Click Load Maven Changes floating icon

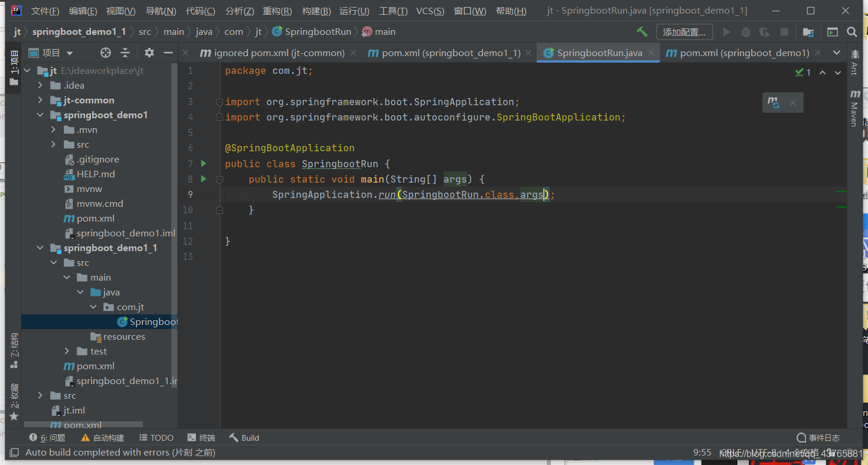[774, 103]
